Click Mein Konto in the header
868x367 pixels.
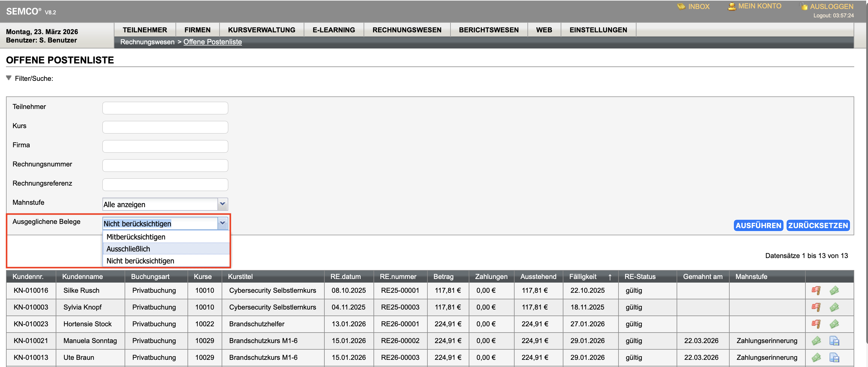[759, 6]
